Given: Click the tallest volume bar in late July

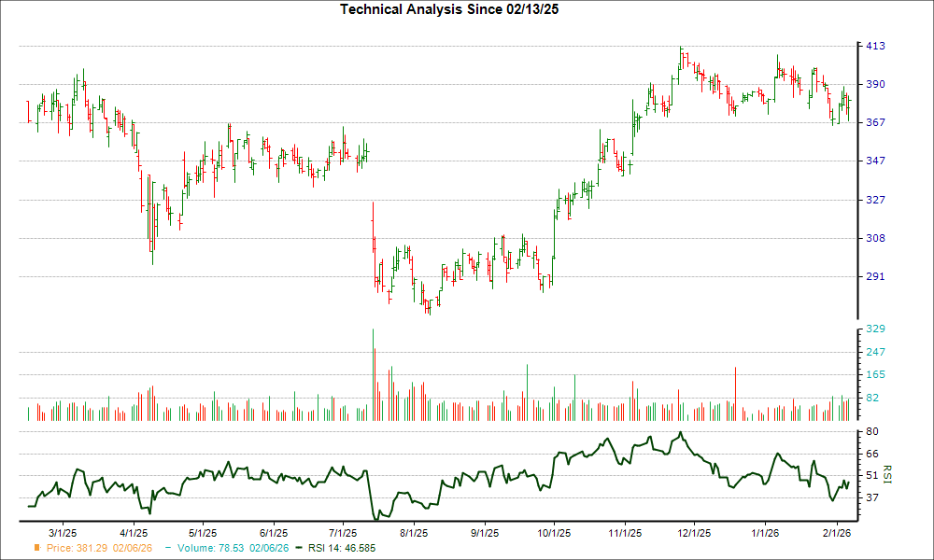Looking at the screenshot, I should tap(374, 373).
